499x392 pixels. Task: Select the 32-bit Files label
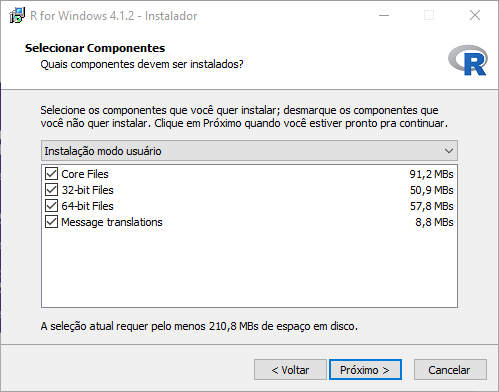tap(87, 190)
